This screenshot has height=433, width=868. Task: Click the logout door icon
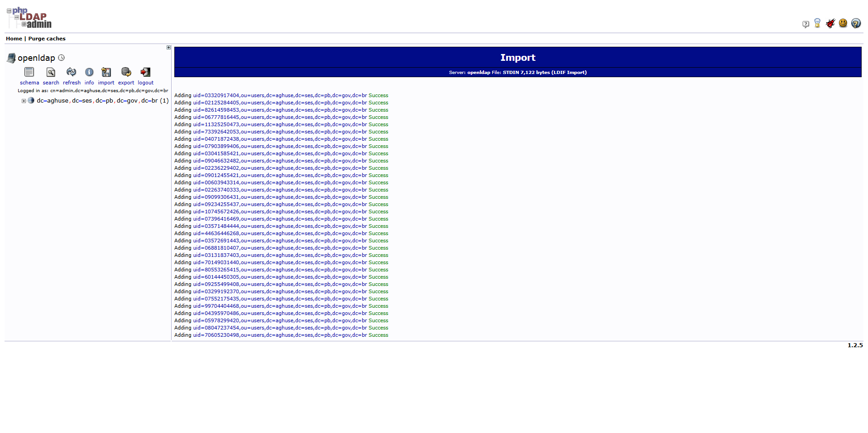tap(145, 72)
